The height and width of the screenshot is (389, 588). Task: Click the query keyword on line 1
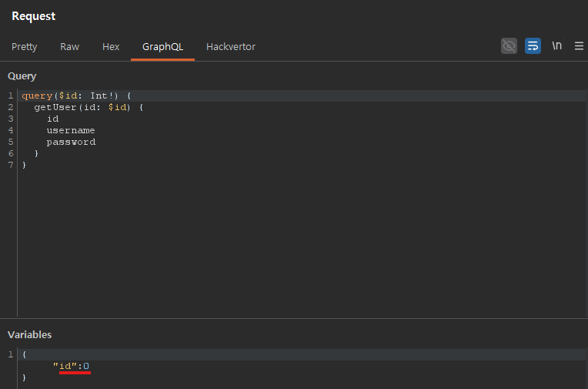click(x=36, y=96)
